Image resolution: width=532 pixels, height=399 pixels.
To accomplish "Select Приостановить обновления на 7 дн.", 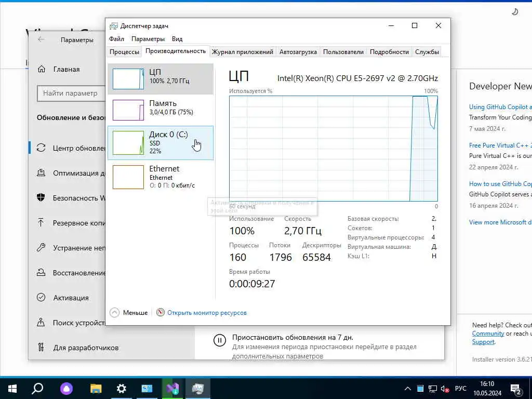I will click(292, 338).
